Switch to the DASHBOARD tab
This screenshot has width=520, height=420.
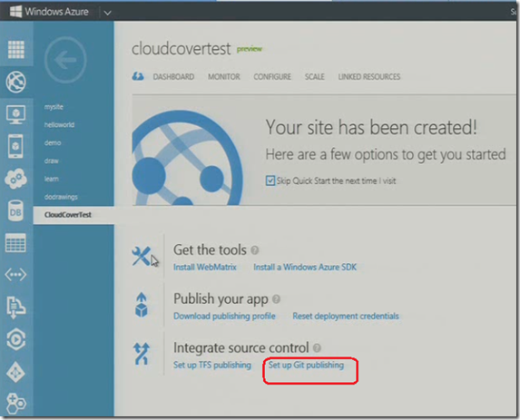coord(173,76)
